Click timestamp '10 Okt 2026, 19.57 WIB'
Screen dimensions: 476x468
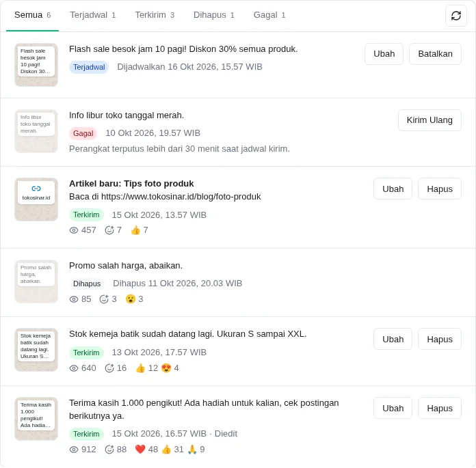[x=153, y=133]
